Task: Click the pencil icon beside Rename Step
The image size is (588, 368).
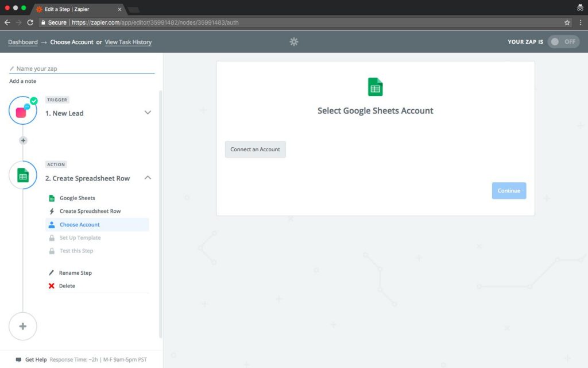Action: click(51, 273)
